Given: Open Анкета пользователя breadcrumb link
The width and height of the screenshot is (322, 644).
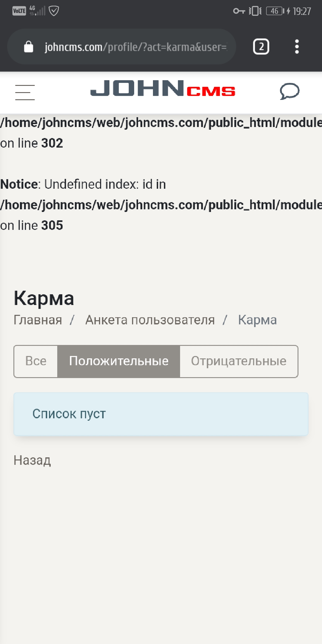Looking at the screenshot, I should point(150,320).
